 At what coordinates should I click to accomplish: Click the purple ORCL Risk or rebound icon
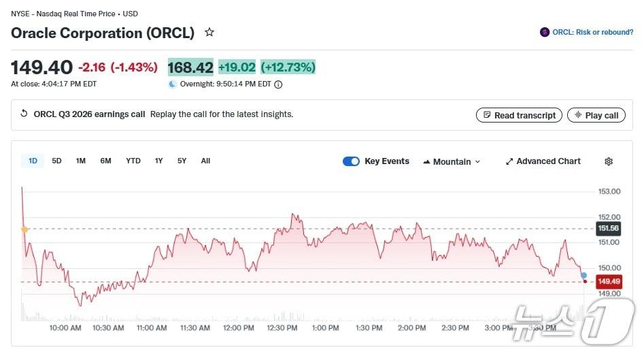click(x=545, y=32)
